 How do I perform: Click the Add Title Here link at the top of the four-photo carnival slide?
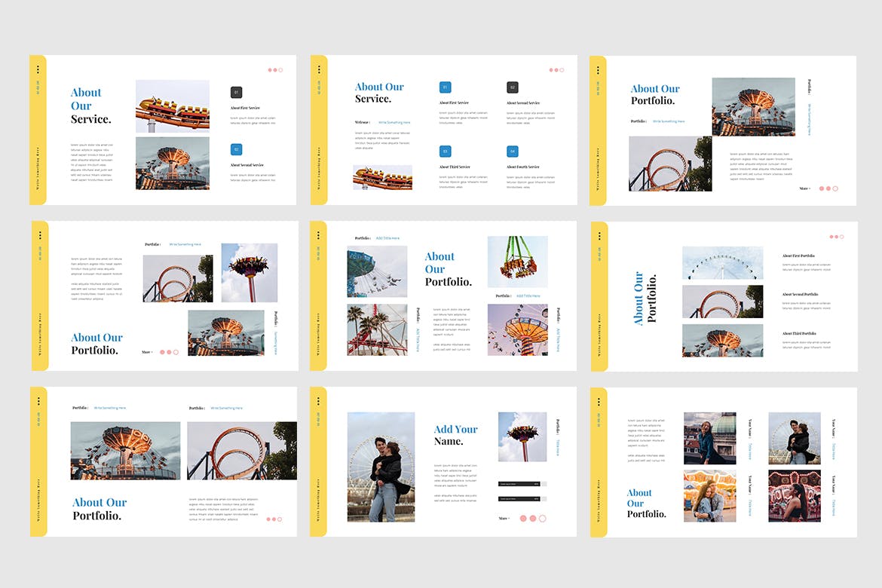point(387,238)
